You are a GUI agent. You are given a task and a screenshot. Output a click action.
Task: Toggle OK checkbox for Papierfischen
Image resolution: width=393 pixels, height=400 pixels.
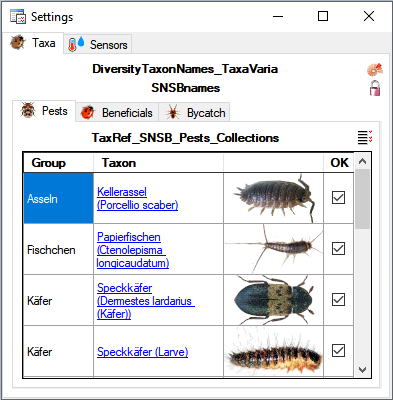pos(338,248)
